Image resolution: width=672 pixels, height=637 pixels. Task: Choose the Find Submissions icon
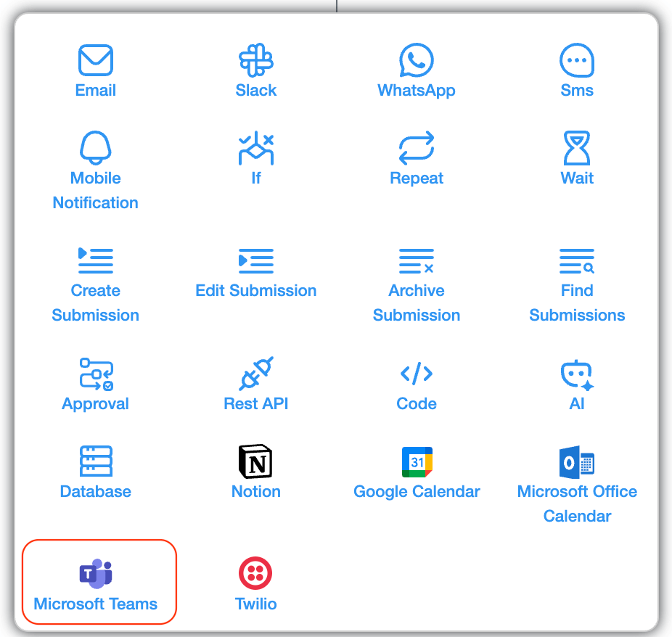pos(577,260)
